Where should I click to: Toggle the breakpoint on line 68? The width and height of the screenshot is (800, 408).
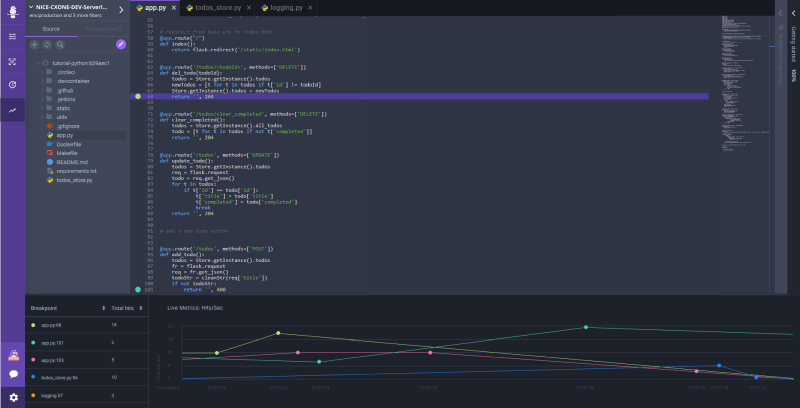point(138,96)
